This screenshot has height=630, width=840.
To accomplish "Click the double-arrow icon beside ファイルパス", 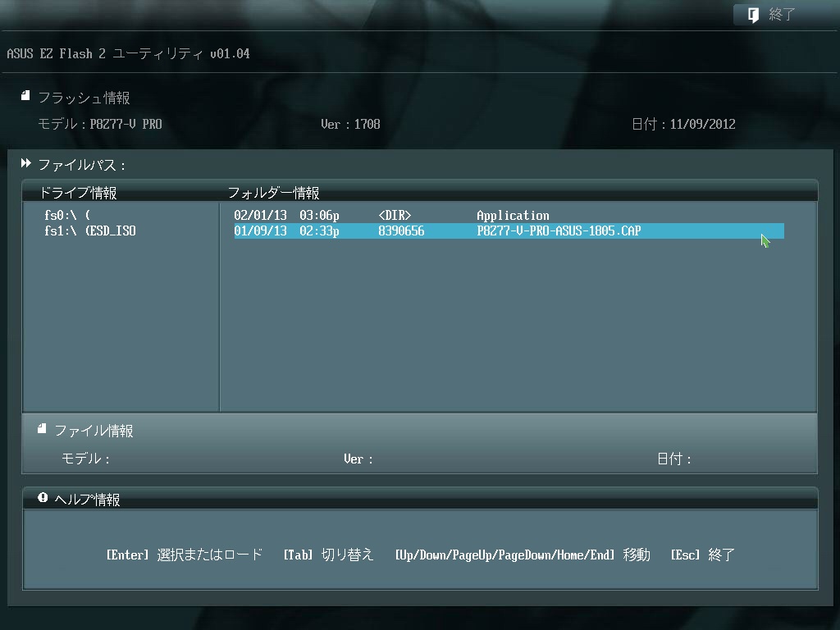I will [25, 162].
